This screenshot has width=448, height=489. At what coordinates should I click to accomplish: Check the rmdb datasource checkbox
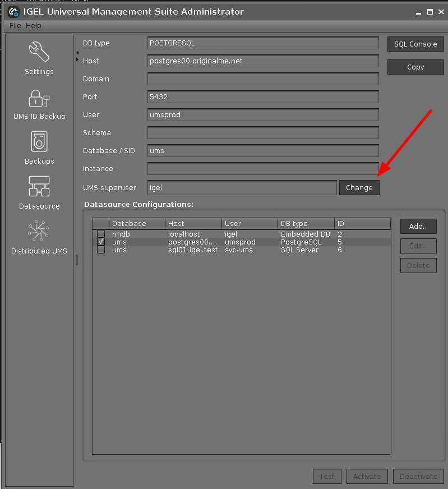click(x=101, y=234)
